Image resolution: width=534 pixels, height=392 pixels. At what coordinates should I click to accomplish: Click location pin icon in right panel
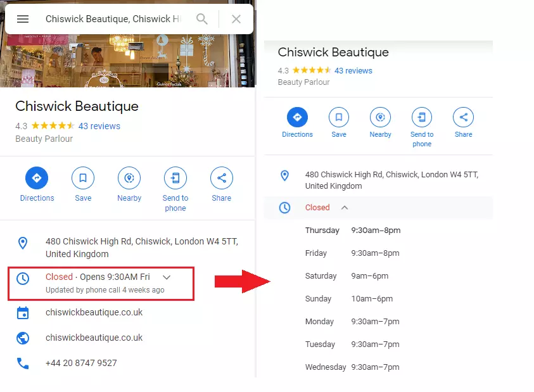[x=284, y=176]
